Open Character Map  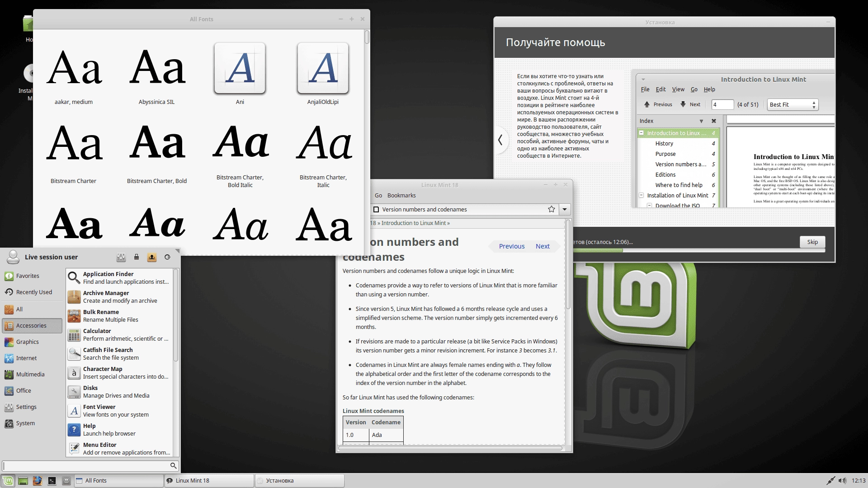coord(119,373)
